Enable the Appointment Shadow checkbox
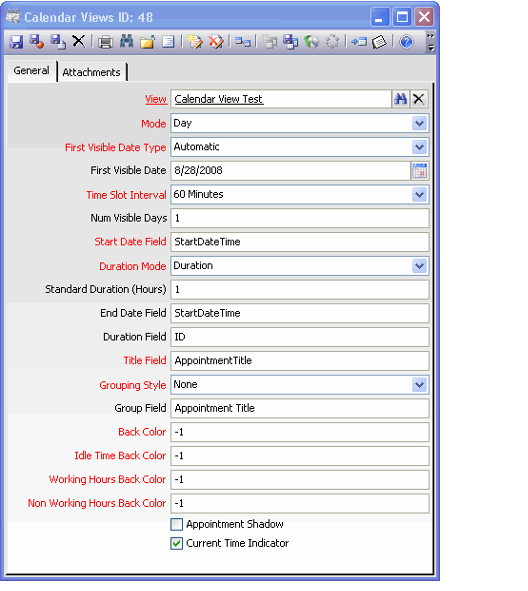 (x=176, y=524)
